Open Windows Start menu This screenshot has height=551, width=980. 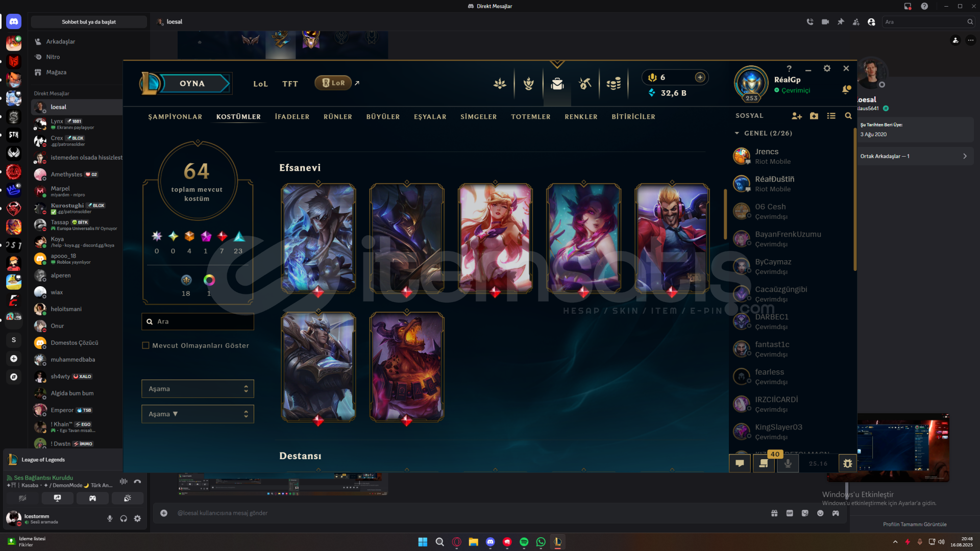click(x=423, y=542)
